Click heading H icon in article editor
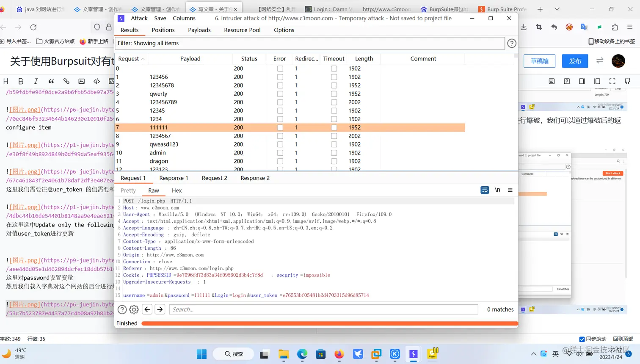 6,81
